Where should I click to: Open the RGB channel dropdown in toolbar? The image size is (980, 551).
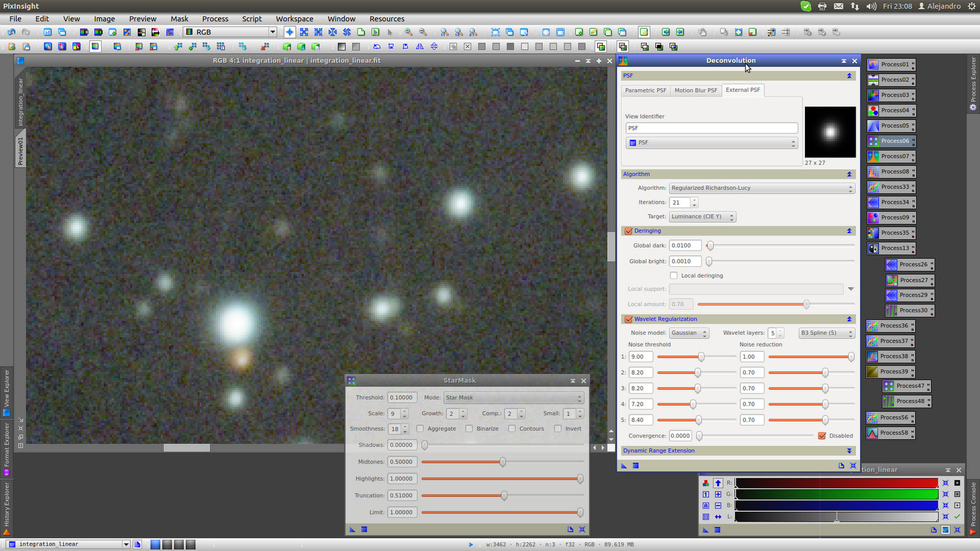230,32
